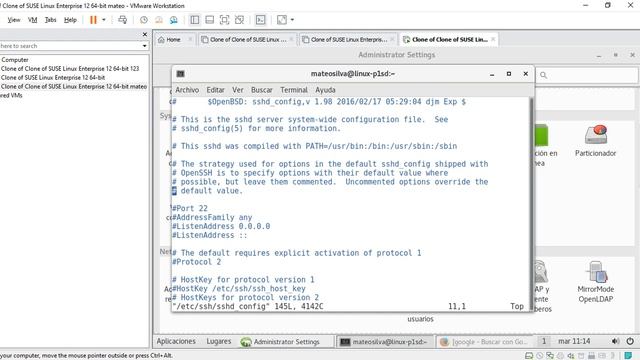Click the network adapter status icon
This screenshot has width=640, height=360.
point(550,356)
